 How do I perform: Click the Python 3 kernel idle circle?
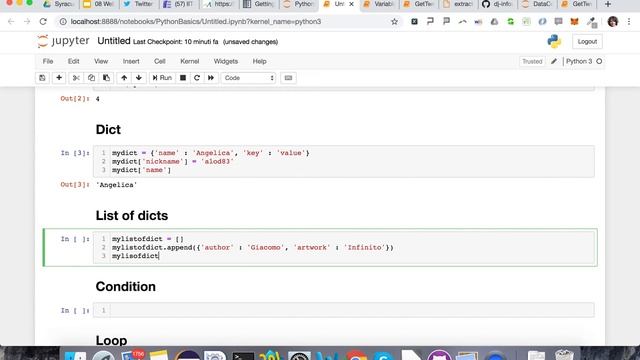pos(599,61)
